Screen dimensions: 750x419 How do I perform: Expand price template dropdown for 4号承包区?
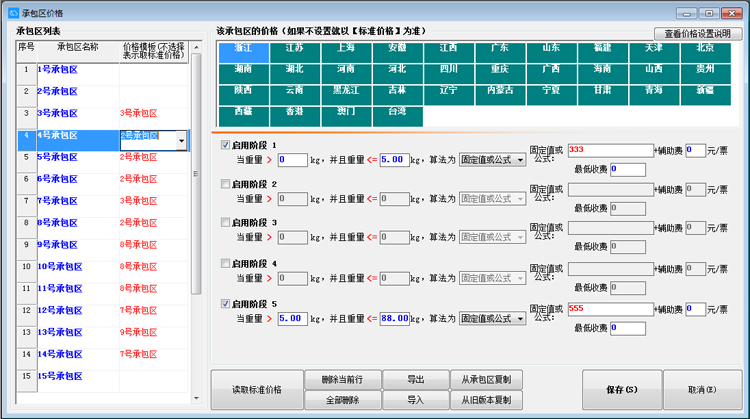coord(181,141)
